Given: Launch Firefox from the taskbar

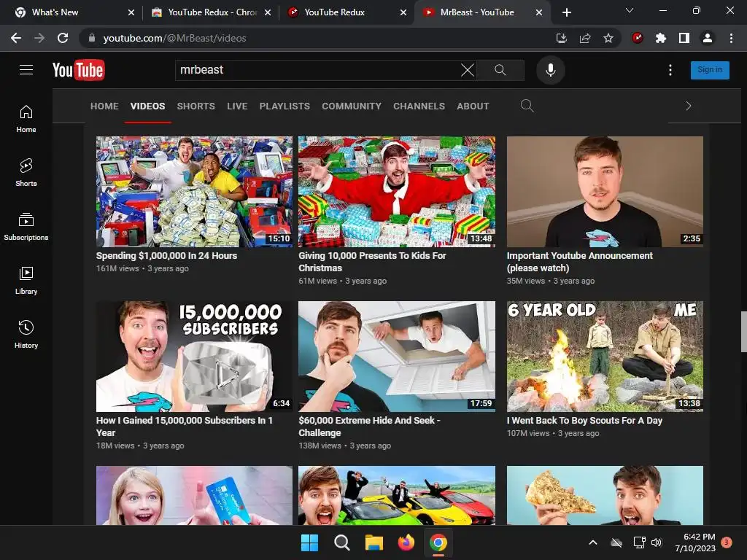Looking at the screenshot, I should [x=406, y=542].
